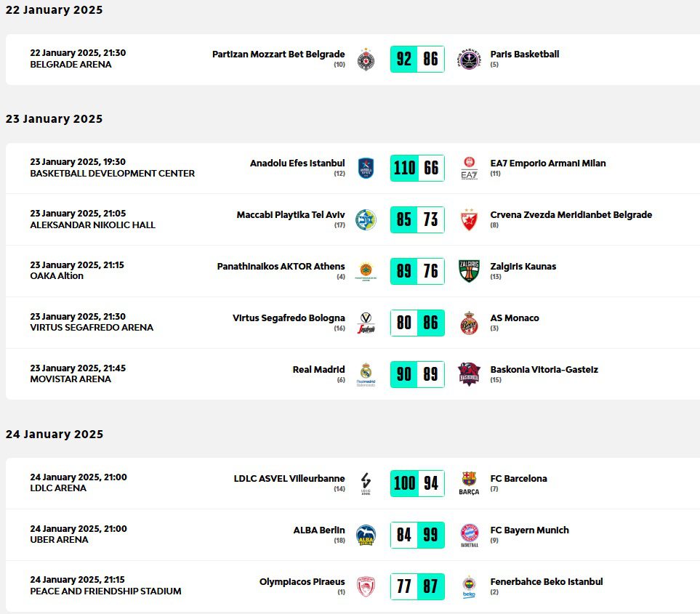Open the 110-66 Efes vs Milan score

coord(417,169)
